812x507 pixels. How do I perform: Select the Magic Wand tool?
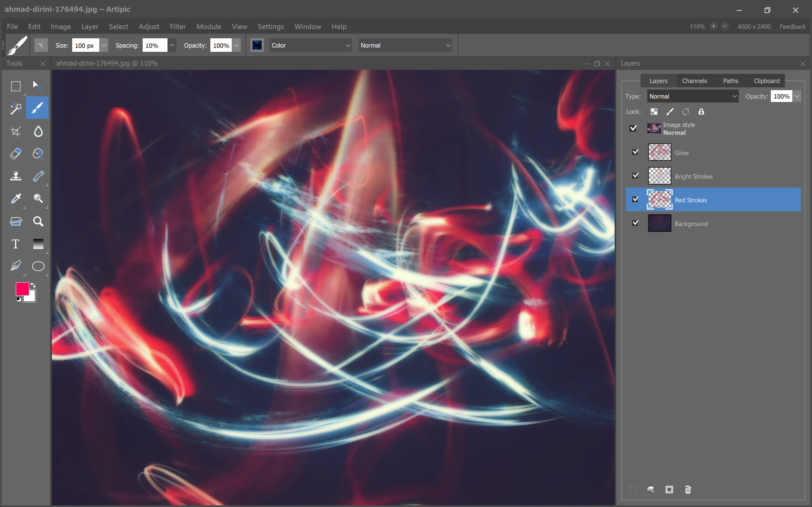pos(16,108)
